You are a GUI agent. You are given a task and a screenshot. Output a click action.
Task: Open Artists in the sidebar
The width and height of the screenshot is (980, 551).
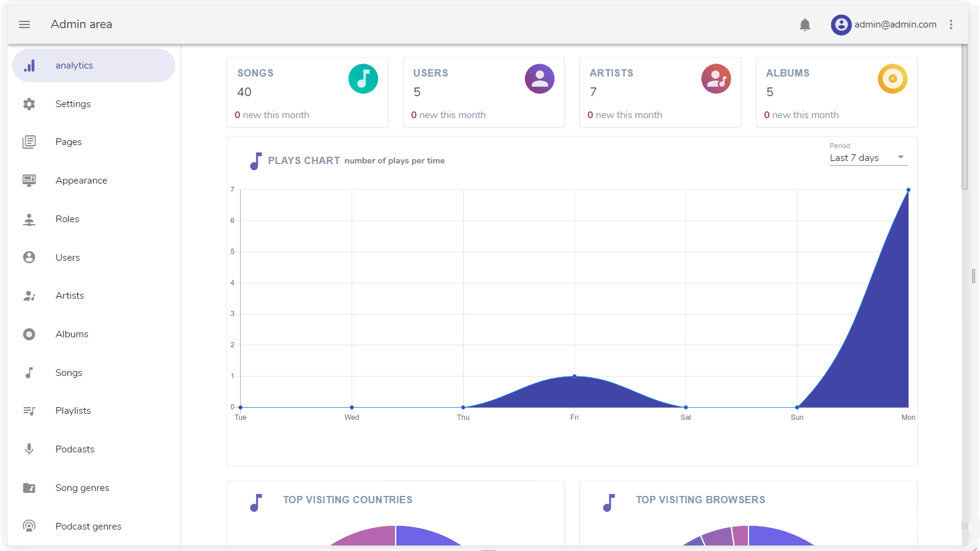tap(94, 296)
